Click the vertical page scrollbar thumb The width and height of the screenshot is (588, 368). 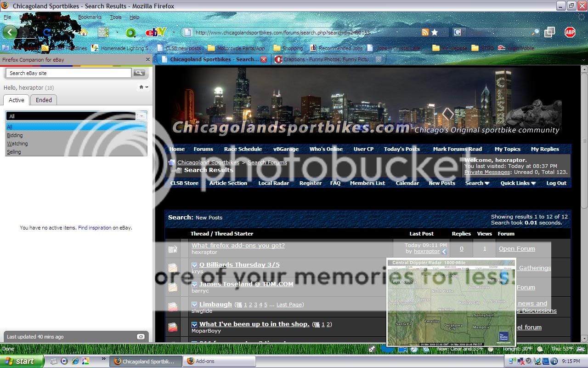click(x=584, y=140)
